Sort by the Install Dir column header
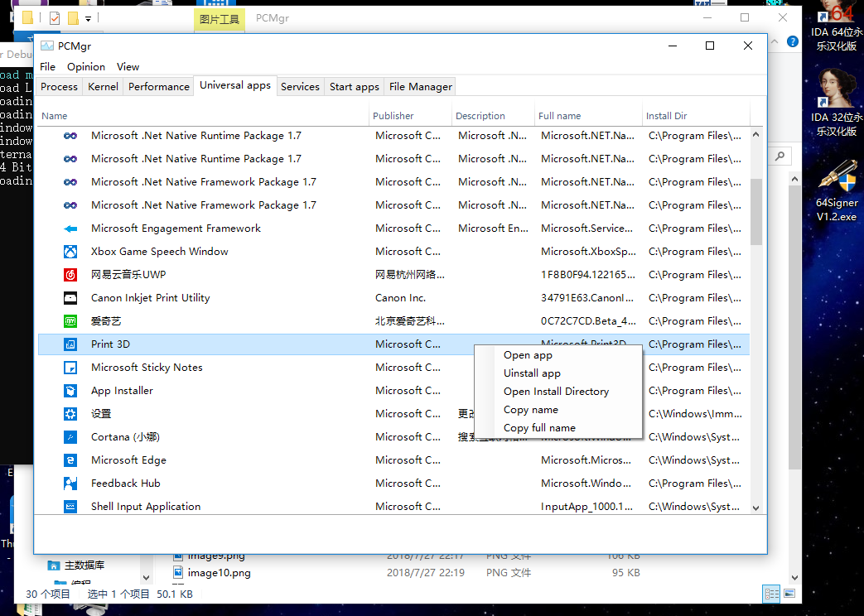The height and width of the screenshot is (616, 864). [x=696, y=116]
